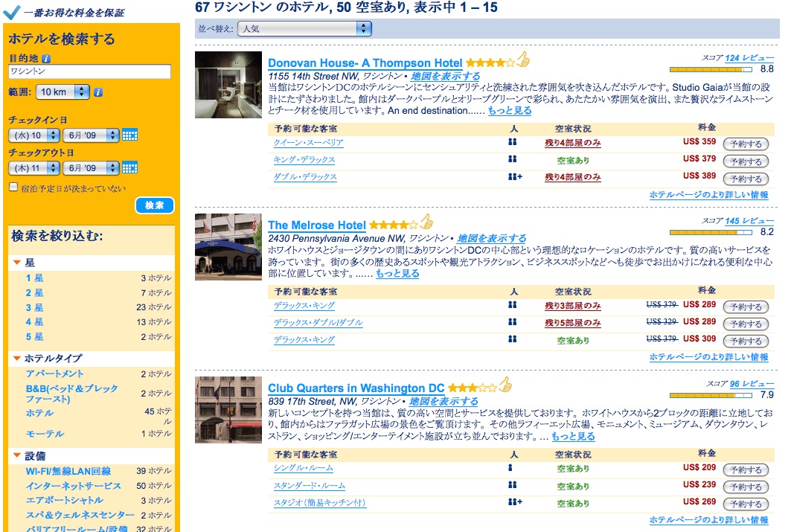Click thumbs-up icon beside The Melrose Hotel
791x532 pixels.
point(426,222)
